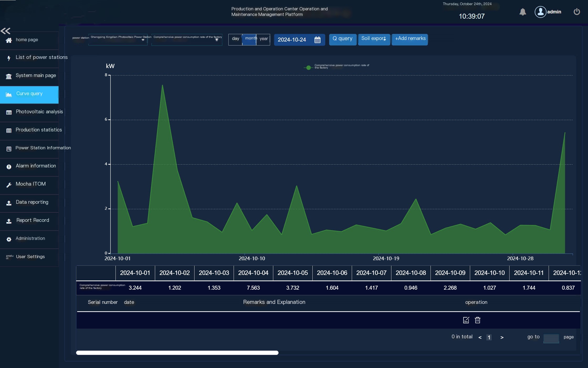Screen dimensions: 588x368
Task: Toggle the green chart legend series
Action: [309, 68]
